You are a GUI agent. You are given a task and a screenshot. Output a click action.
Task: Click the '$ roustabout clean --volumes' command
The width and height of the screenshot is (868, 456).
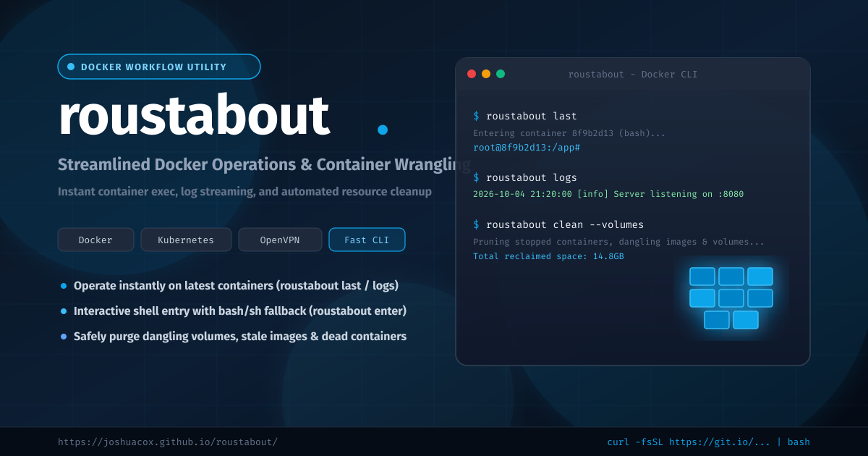(x=558, y=224)
